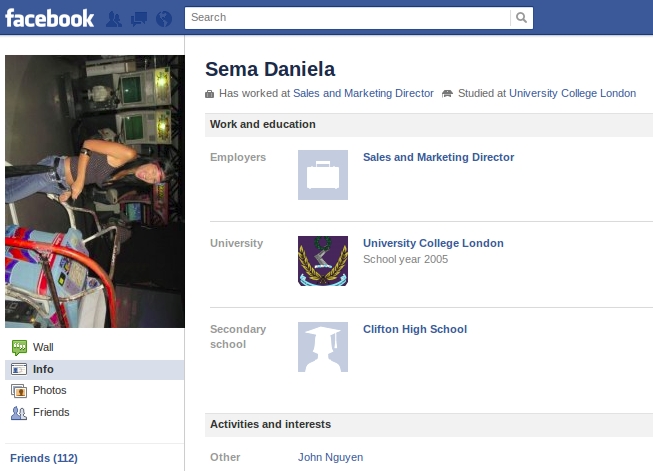Open Sales and Marketing Director link in header line
The image size is (653, 471).
[x=363, y=93]
